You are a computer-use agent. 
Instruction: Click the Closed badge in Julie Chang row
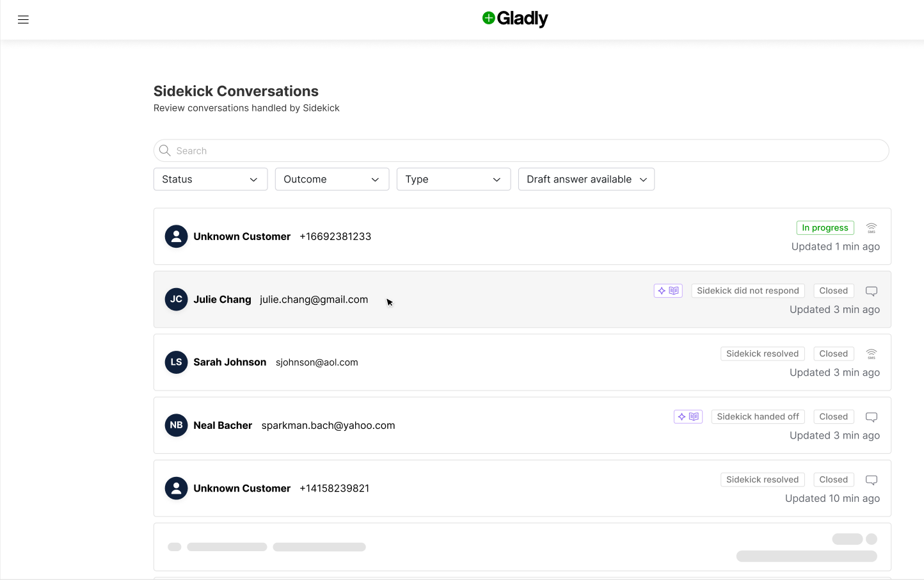click(834, 291)
